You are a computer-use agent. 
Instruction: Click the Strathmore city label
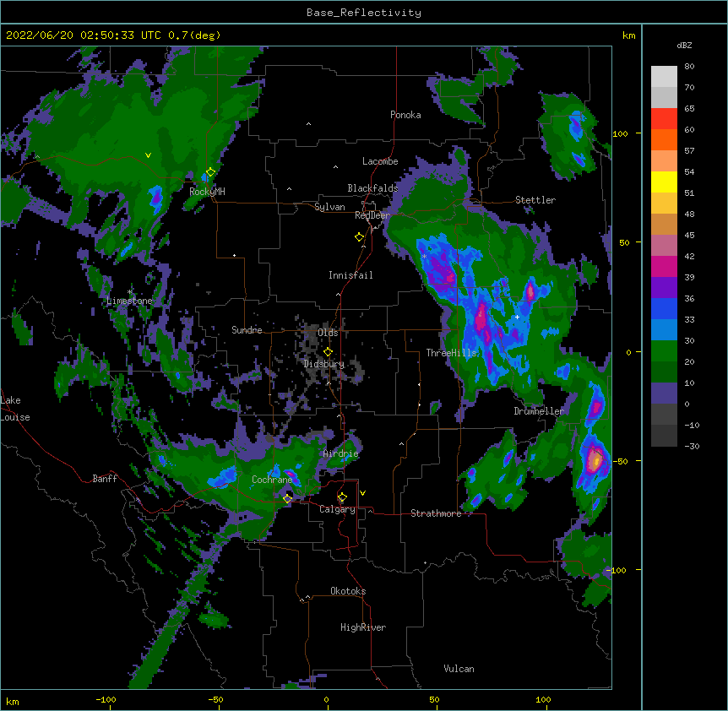coord(436,513)
